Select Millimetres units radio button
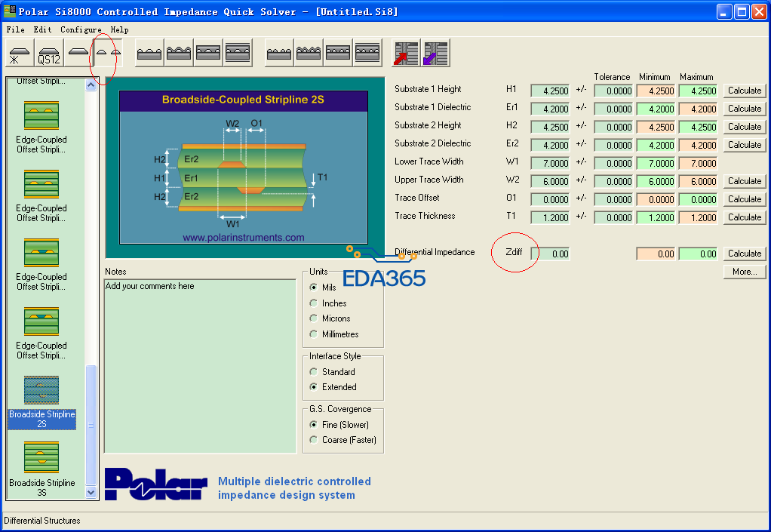 tap(314, 334)
